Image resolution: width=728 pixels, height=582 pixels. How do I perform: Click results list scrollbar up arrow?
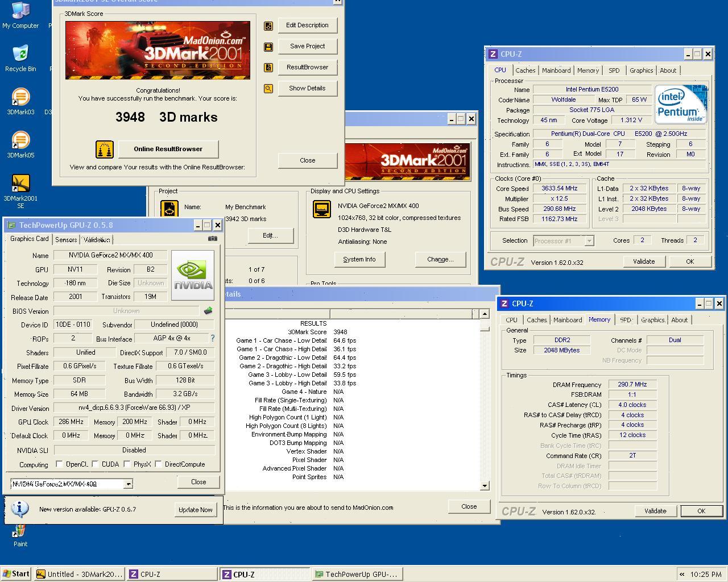click(485, 314)
